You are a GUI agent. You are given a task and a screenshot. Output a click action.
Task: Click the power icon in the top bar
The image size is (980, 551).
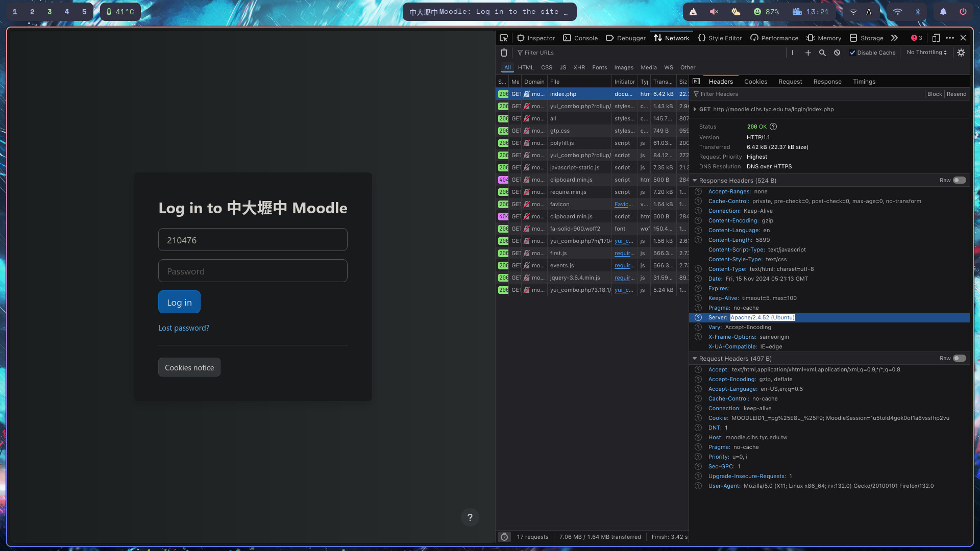[963, 12]
